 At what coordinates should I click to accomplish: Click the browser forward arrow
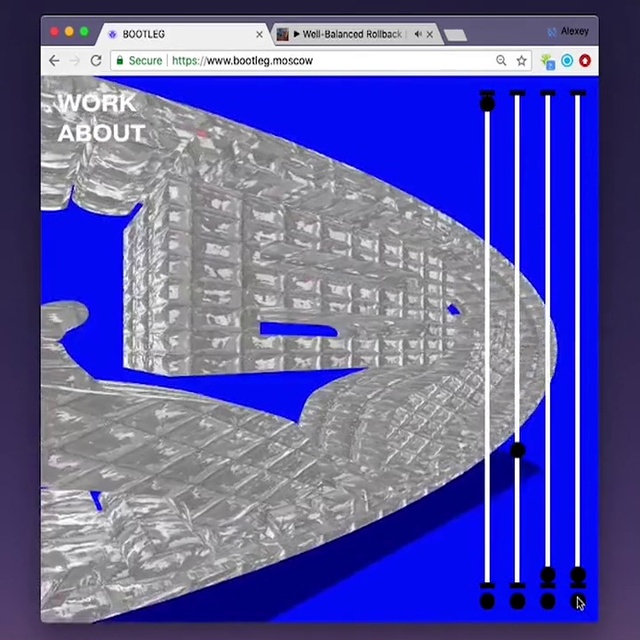pyautogui.click(x=74, y=61)
